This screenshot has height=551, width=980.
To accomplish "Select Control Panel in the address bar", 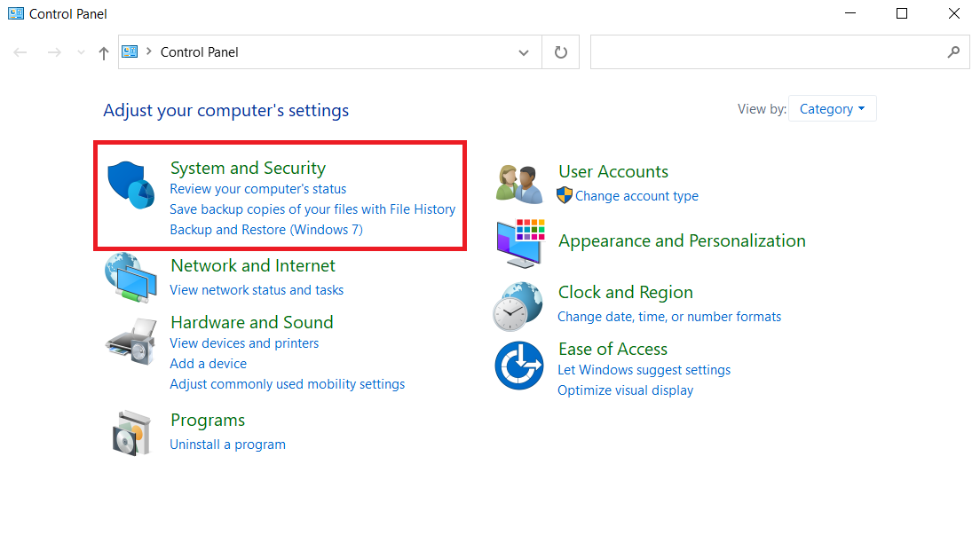I will 200,52.
